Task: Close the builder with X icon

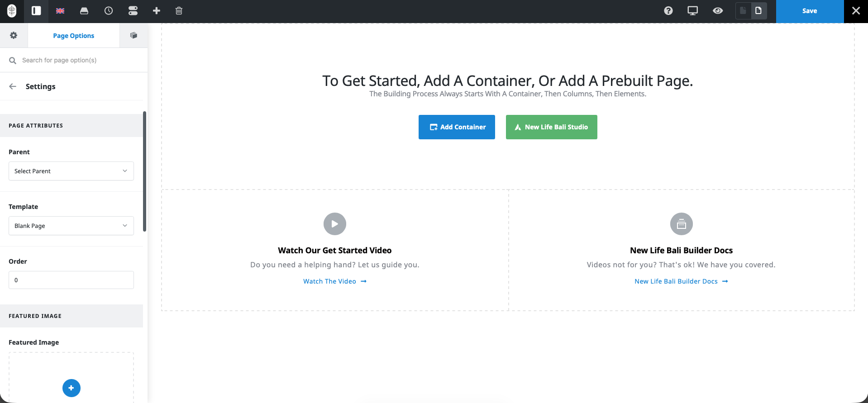Action: [x=856, y=11]
